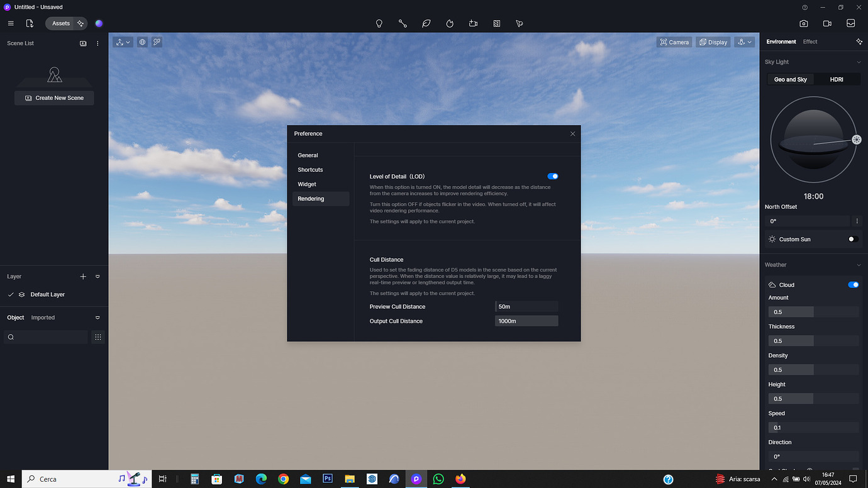This screenshot has height=488, width=868.
Task: Switch Sky Light to HDRI mode
Action: click(x=837, y=79)
